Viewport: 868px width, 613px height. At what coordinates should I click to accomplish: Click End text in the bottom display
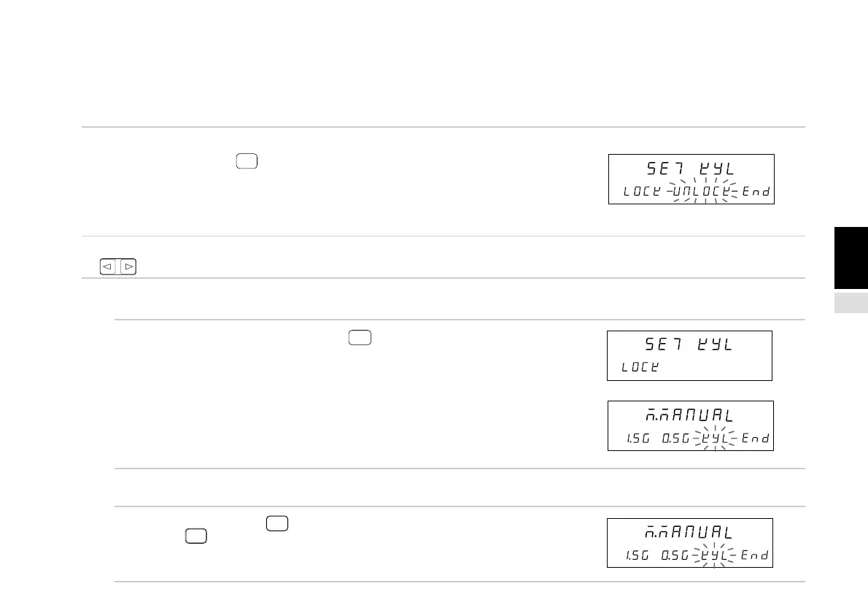coord(755,556)
